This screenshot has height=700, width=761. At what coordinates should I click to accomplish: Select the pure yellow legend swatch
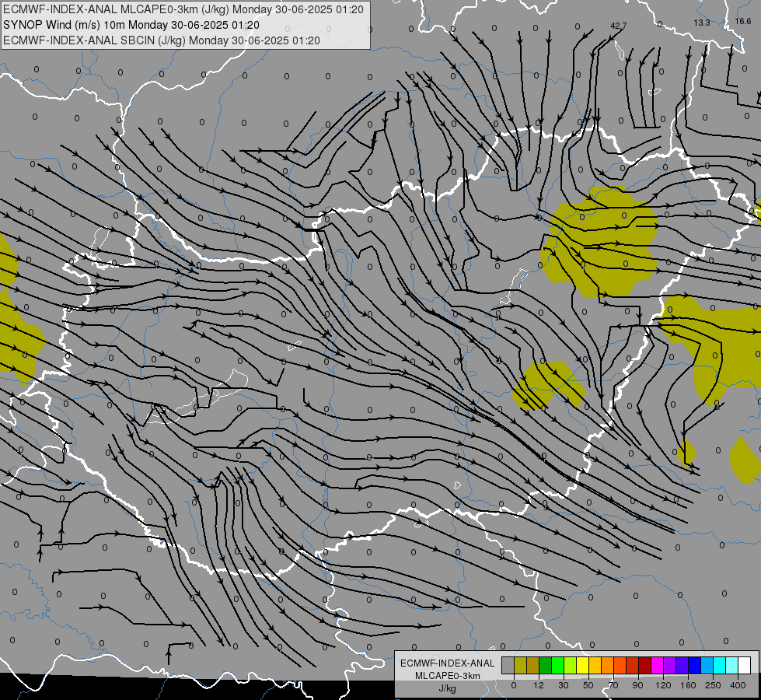click(x=582, y=665)
